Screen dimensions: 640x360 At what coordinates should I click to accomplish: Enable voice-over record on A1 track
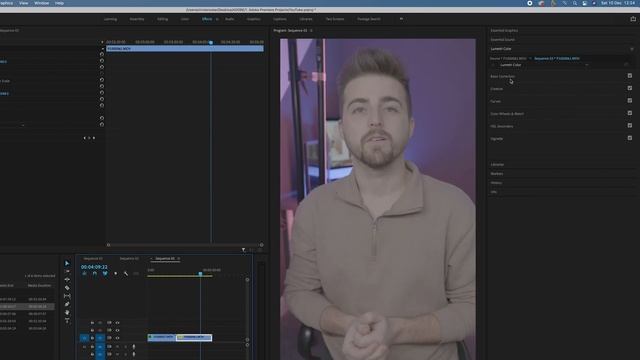pos(133,346)
